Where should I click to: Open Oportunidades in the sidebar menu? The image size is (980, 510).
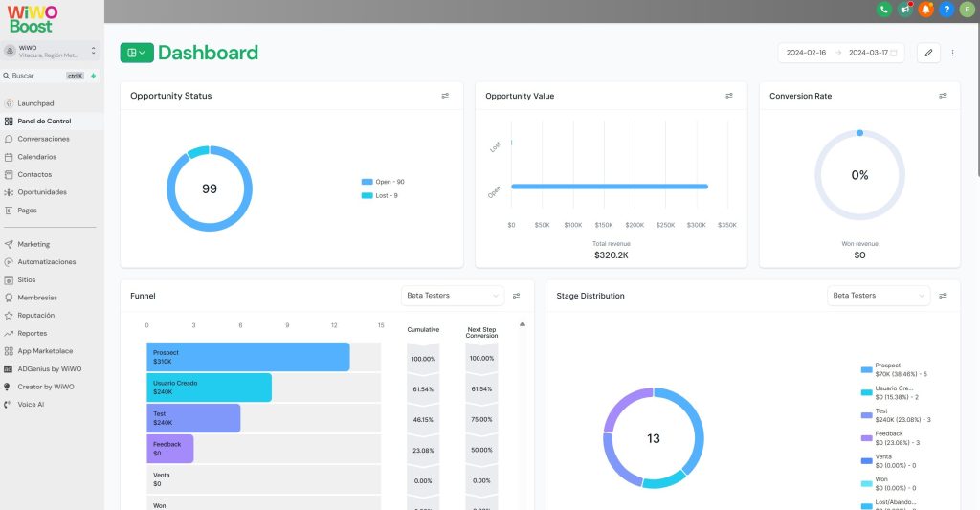click(x=42, y=192)
